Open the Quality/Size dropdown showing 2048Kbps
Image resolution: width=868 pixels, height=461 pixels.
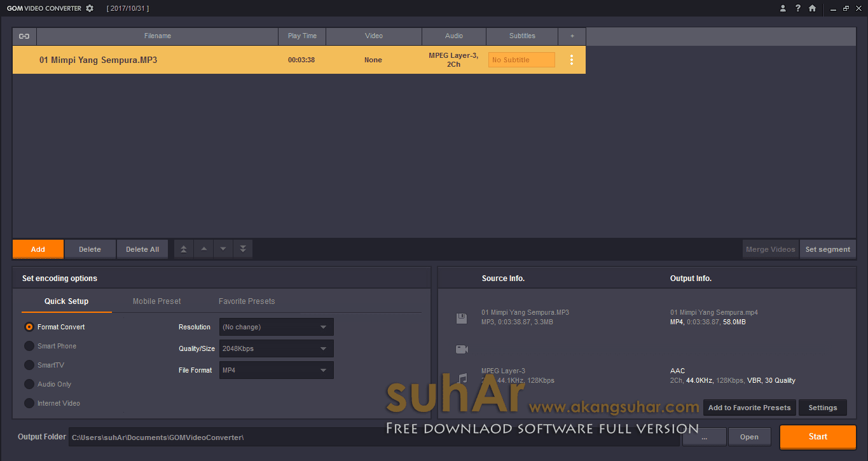276,348
